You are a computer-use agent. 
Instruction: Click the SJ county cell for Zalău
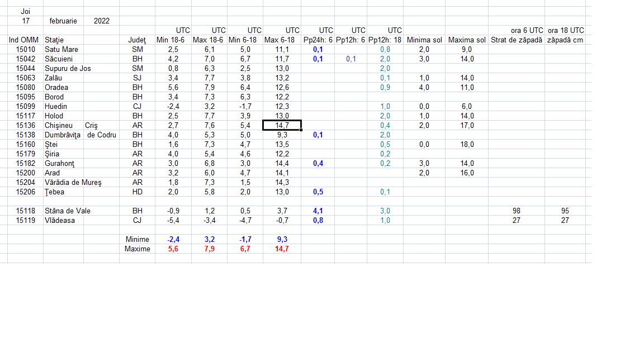pyautogui.click(x=137, y=78)
